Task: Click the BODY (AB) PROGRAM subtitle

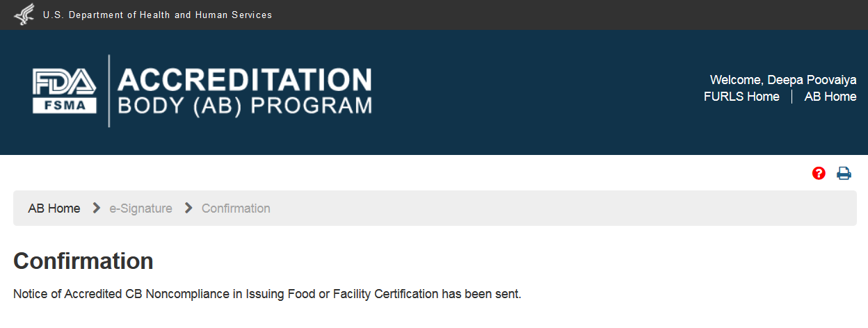Action: click(245, 106)
